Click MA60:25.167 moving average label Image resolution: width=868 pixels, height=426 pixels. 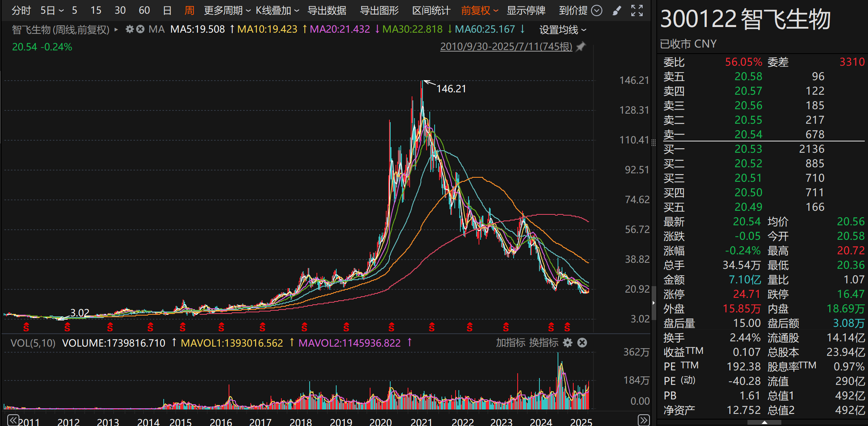point(485,29)
